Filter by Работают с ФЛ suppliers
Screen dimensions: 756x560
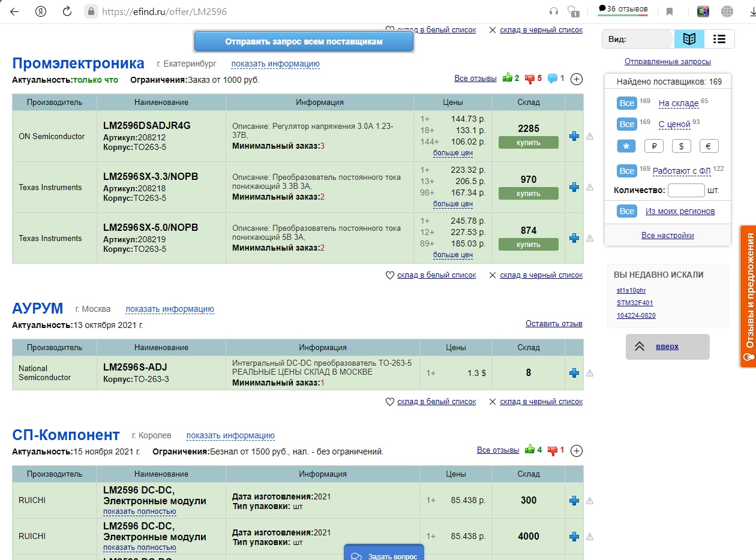point(682,171)
